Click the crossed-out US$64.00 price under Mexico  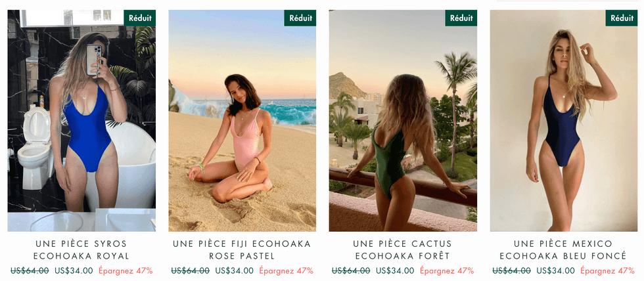(x=512, y=270)
